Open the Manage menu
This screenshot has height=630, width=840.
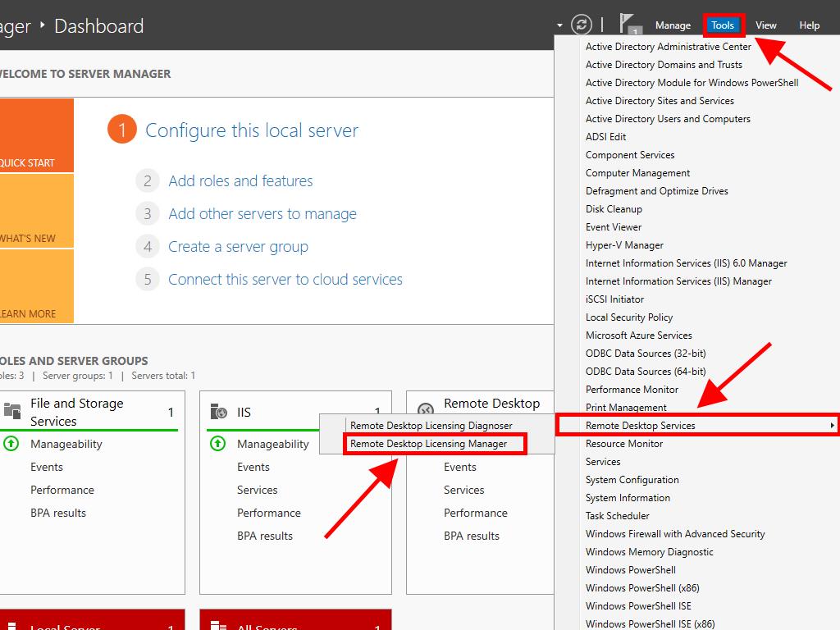(x=673, y=25)
